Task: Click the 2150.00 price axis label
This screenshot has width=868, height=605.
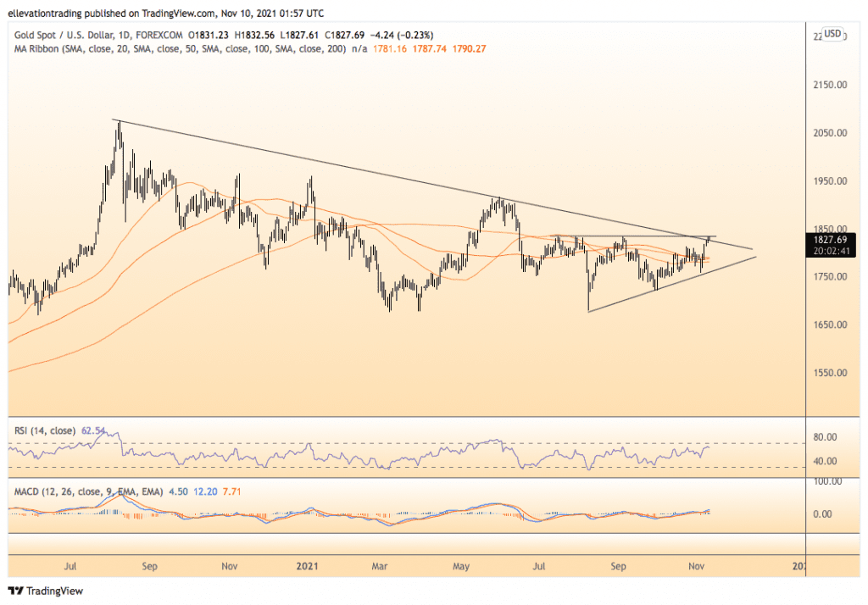Action: tap(830, 85)
